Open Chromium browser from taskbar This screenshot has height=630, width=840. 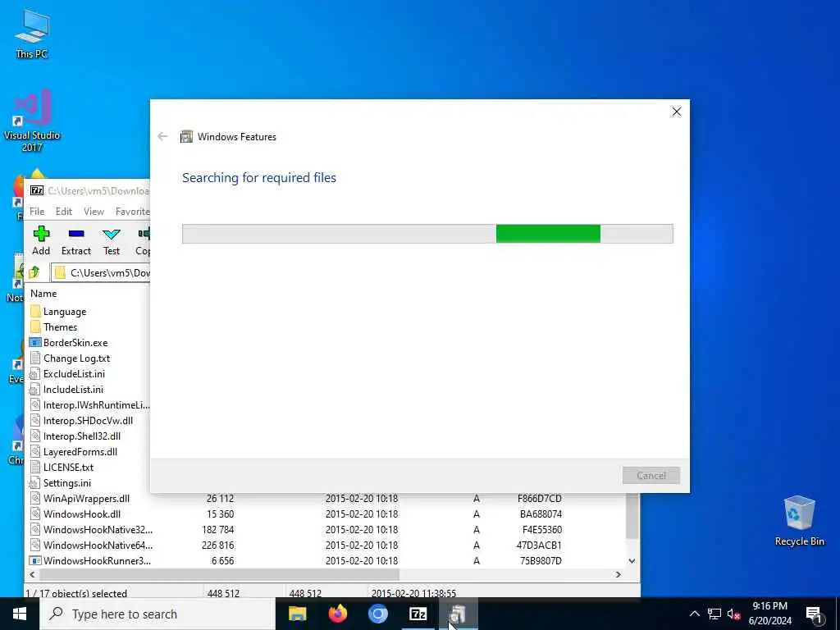377,614
